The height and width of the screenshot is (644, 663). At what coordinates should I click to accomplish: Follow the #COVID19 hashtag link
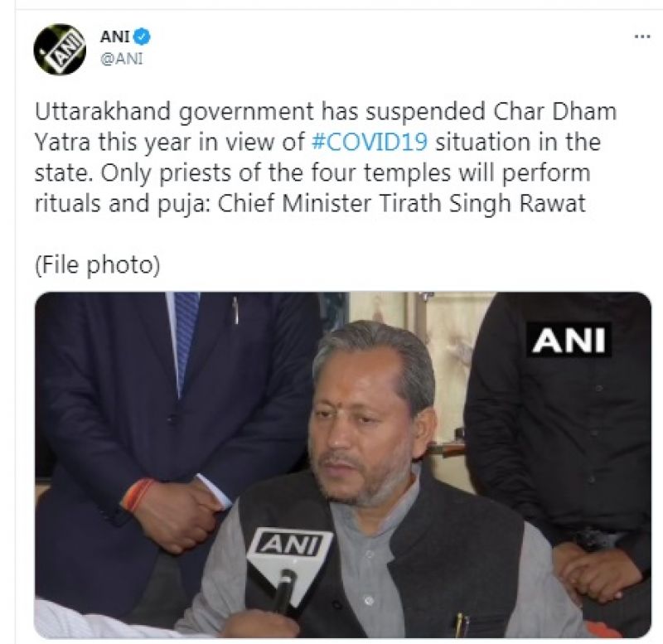(x=370, y=142)
